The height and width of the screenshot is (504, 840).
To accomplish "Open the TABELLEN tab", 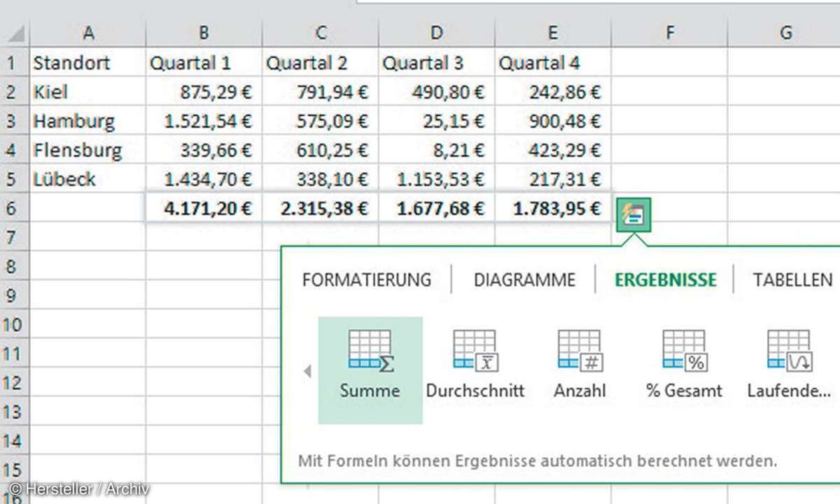I will tap(792, 280).
